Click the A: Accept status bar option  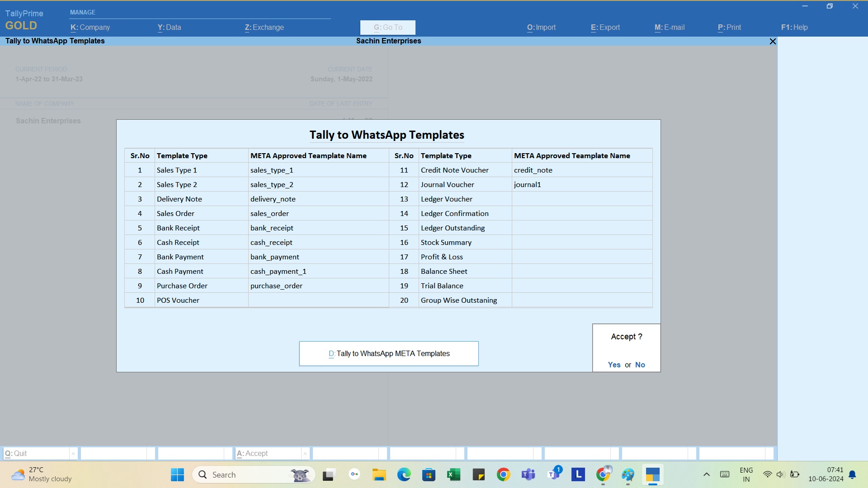[x=251, y=454]
